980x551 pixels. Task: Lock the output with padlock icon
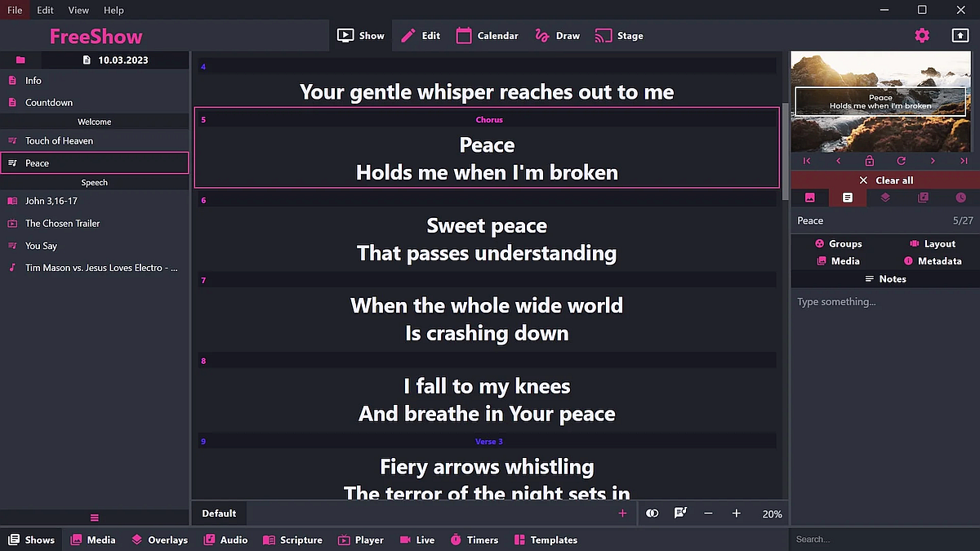coord(870,162)
